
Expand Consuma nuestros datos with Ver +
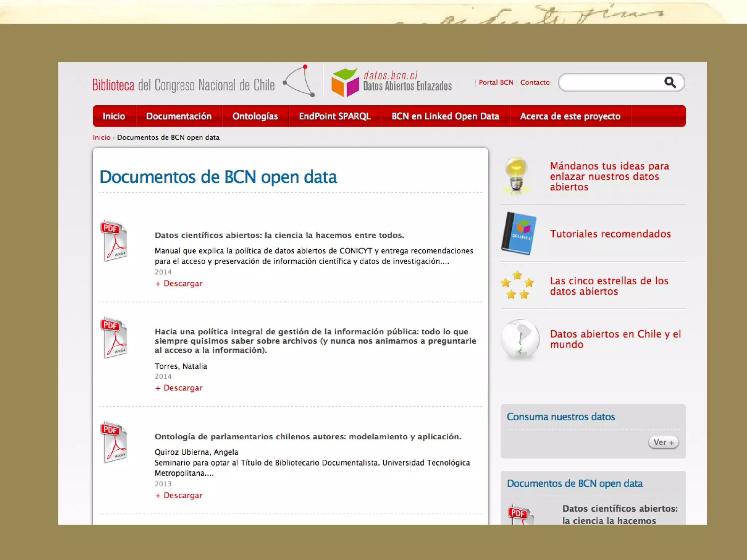coord(663,442)
